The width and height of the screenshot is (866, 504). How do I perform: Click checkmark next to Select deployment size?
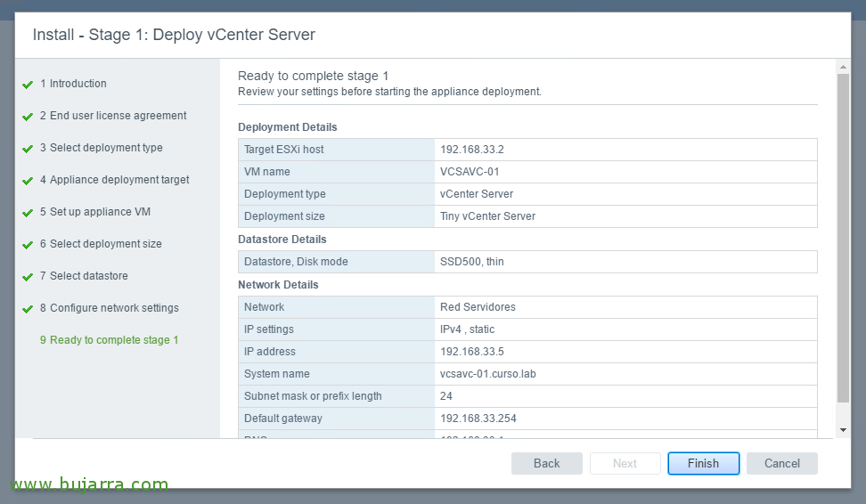coord(28,245)
